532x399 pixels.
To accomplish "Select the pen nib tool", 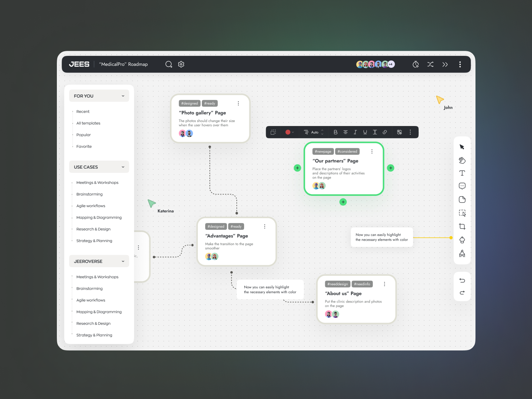I will (x=462, y=240).
